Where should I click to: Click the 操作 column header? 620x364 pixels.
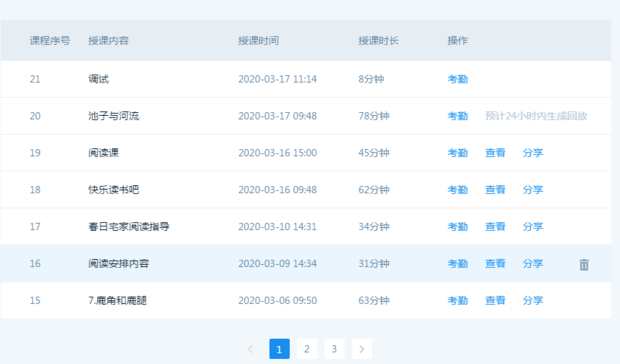point(457,40)
